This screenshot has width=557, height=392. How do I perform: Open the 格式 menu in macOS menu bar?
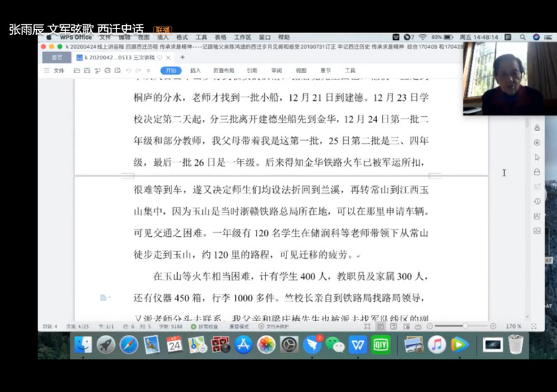click(x=182, y=37)
